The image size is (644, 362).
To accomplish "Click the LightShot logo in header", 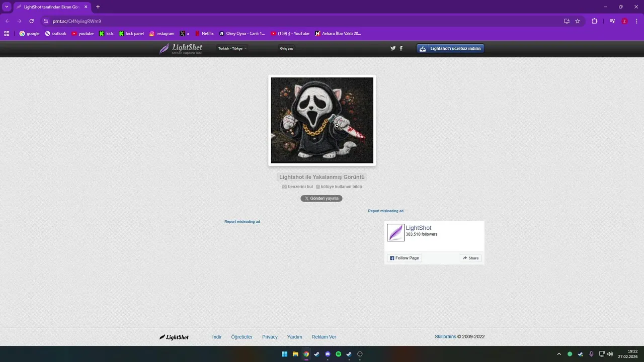I will [x=181, y=49].
